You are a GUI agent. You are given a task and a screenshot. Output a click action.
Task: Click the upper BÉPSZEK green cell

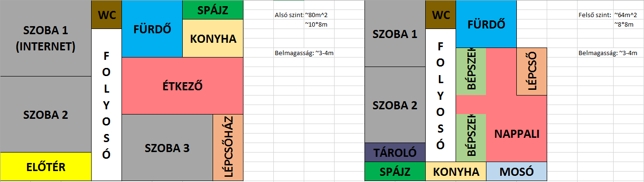pyautogui.click(x=471, y=72)
